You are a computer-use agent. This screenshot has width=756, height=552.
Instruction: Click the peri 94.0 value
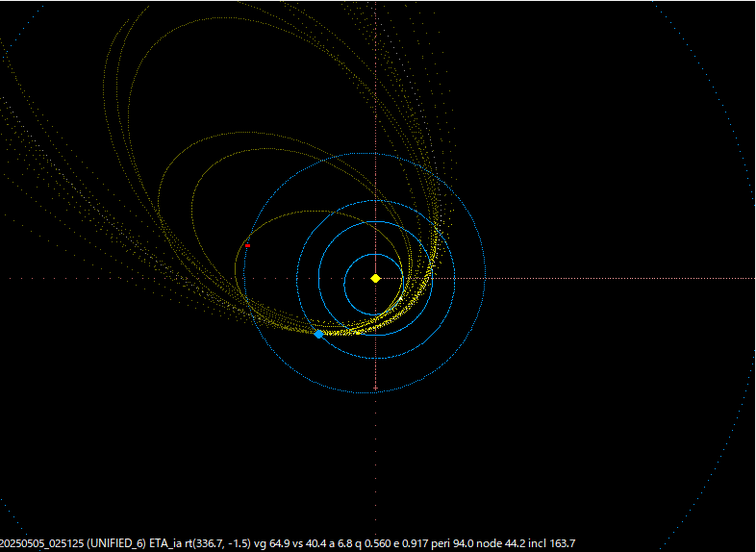point(452,543)
